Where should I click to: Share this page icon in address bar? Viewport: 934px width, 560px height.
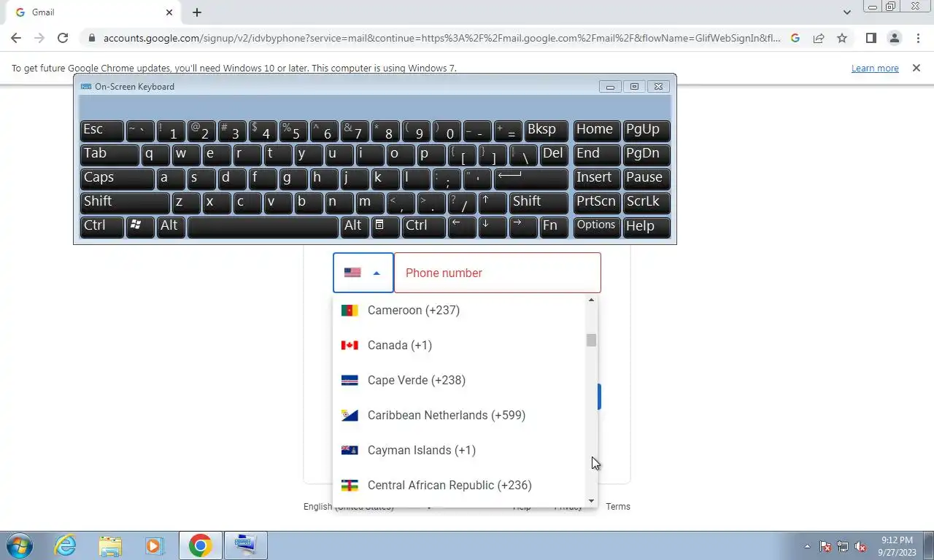pyautogui.click(x=819, y=38)
